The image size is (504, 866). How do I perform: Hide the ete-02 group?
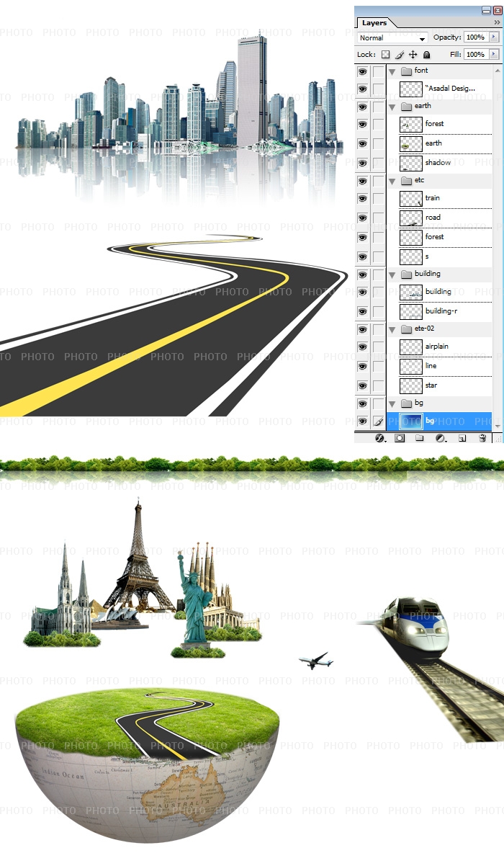click(x=362, y=329)
